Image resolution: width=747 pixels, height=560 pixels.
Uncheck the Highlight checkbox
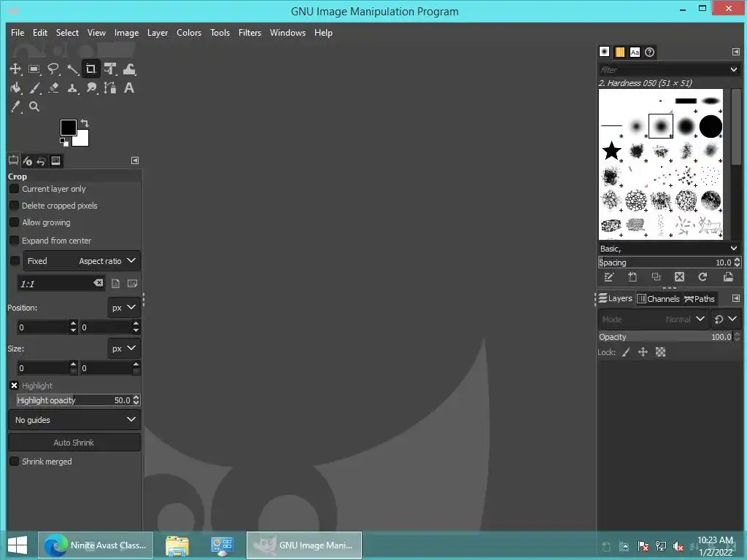point(15,386)
